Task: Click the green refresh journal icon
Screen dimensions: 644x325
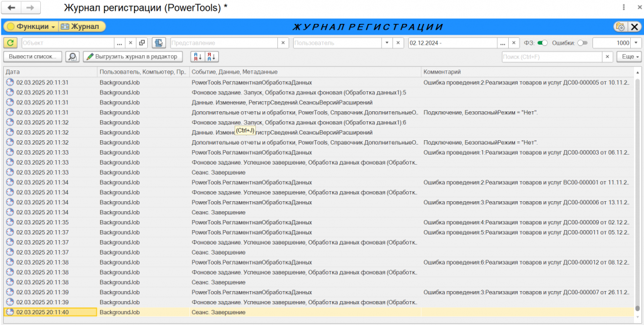Action: 10,43
